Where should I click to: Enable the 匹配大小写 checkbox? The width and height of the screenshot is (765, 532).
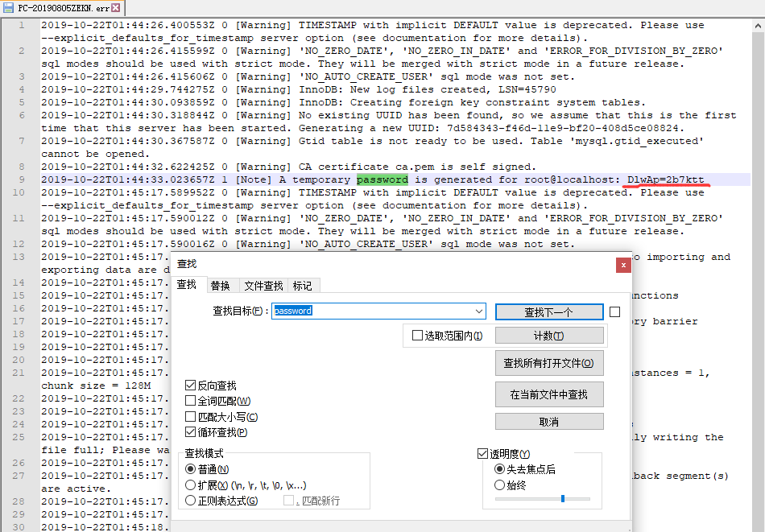tap(191, 417)
